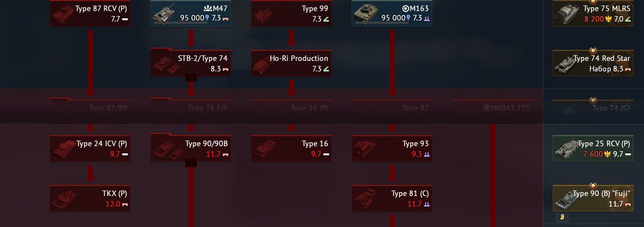
Task: Choose the Type 16 vehicle card
Action: pyautogui.click(x=292, y=149)
